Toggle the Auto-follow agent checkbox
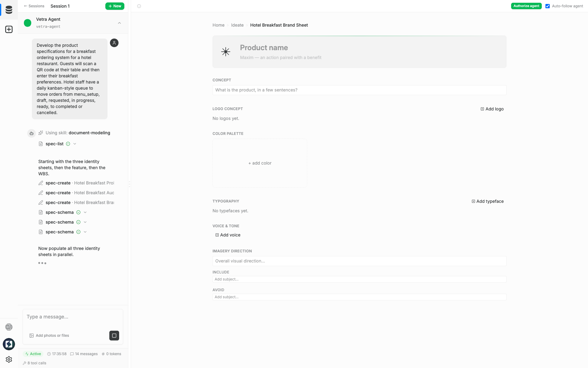Image resolution: width=588 pixels, height=368 pixels. point(548,6)
